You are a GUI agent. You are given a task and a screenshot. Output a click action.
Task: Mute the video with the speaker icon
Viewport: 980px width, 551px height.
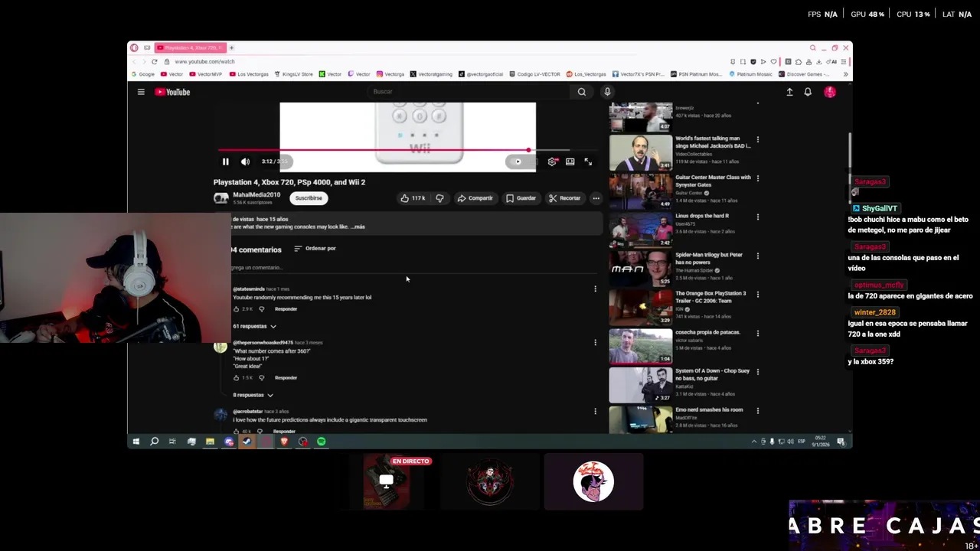click(245, 161)
